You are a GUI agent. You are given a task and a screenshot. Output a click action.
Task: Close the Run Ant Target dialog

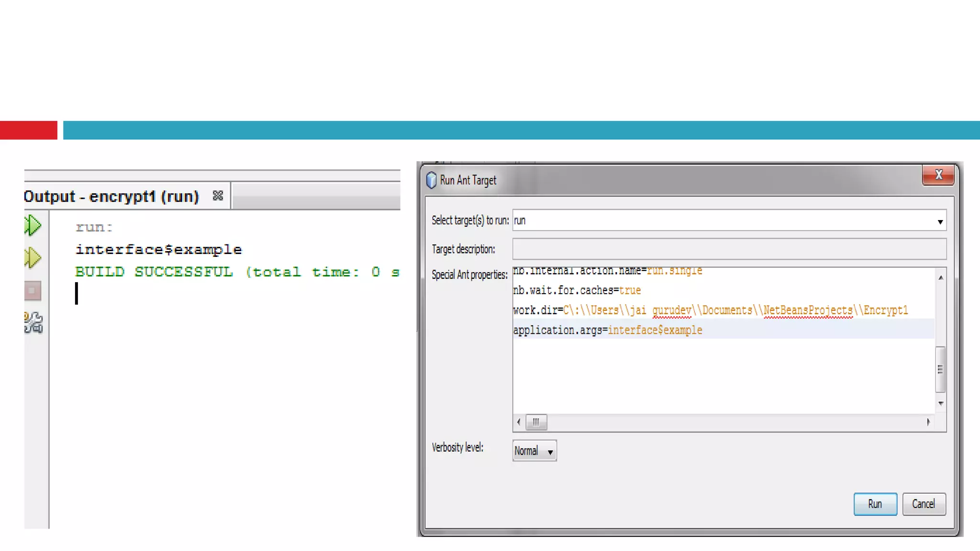tap(938, 175)
